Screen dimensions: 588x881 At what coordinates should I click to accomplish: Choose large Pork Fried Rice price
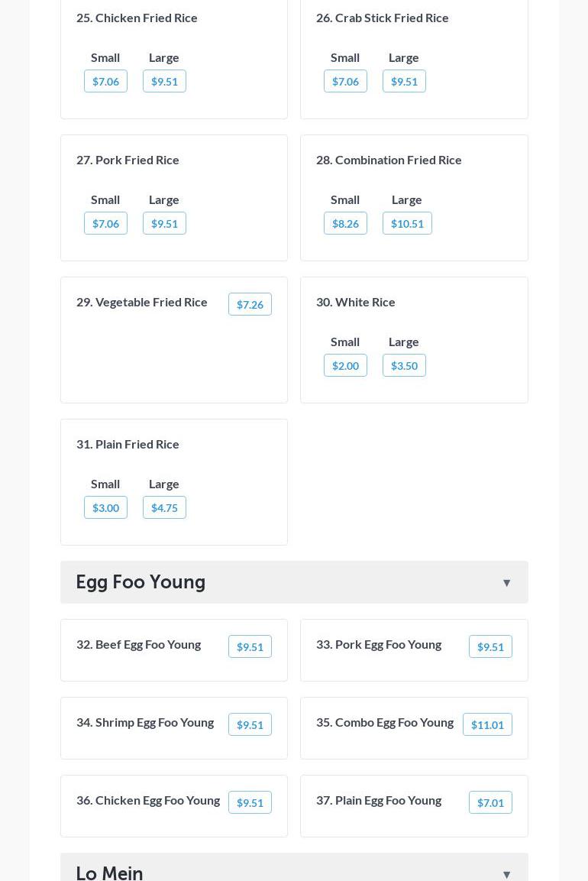pos(164,224)
